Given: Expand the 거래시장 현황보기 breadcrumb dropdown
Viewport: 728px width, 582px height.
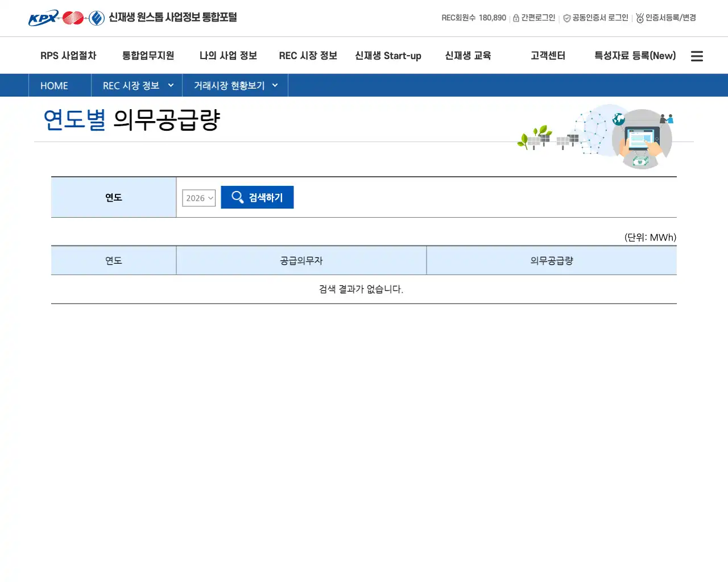Looking at the screenshot, I should (275, 85).
